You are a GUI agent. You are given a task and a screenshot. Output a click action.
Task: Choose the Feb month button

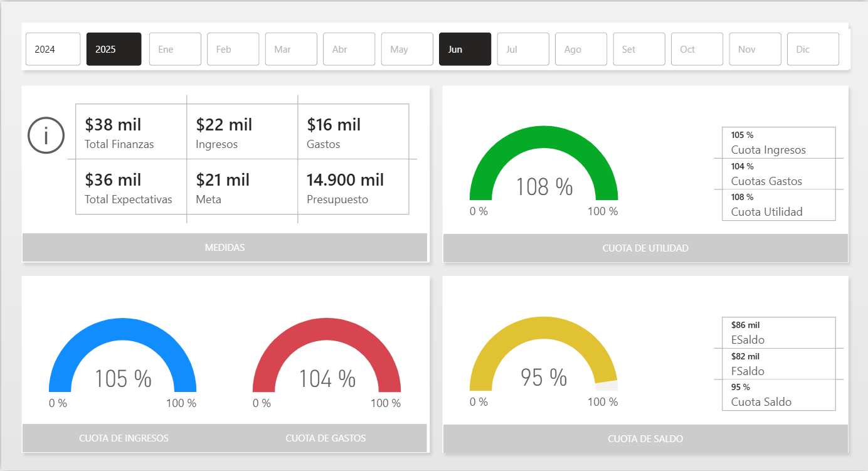pos(233,50)
